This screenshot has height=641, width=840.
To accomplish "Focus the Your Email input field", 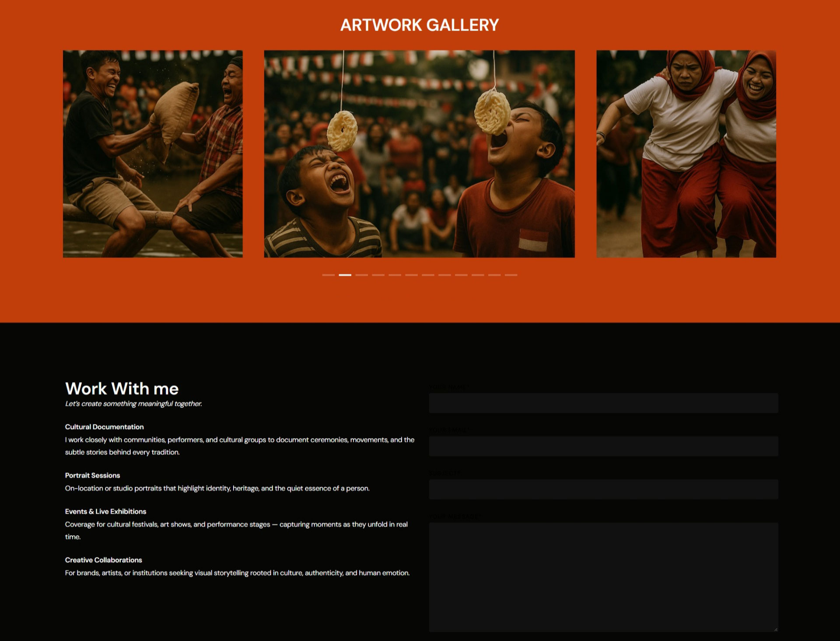I will 603,446.
